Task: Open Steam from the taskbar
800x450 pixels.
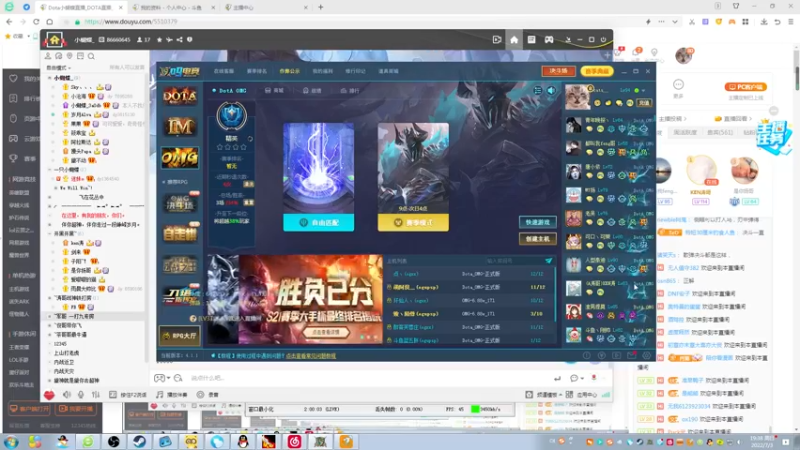Action: [139, 441]
